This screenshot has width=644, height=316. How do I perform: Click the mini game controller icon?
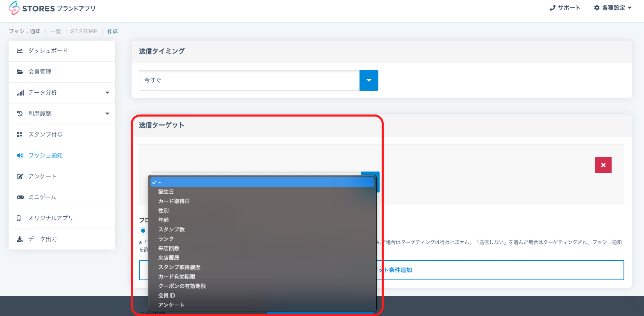(20, 197)
